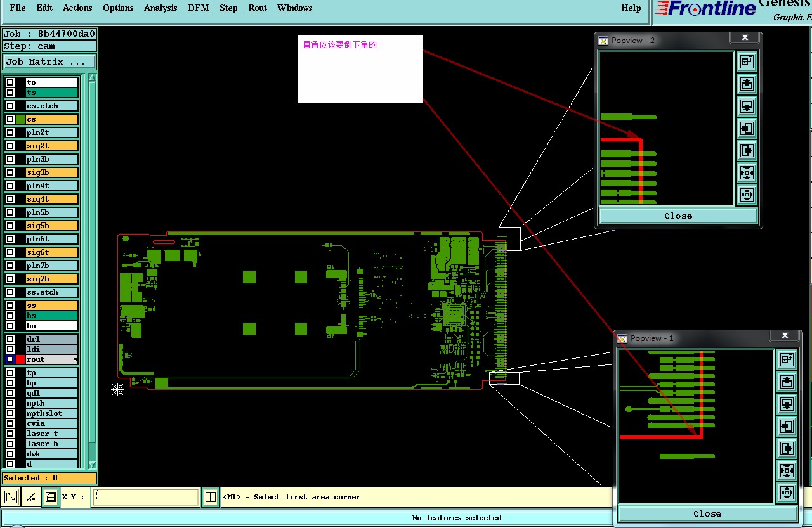Click Close button in Popview - 2

coord(678,216)
